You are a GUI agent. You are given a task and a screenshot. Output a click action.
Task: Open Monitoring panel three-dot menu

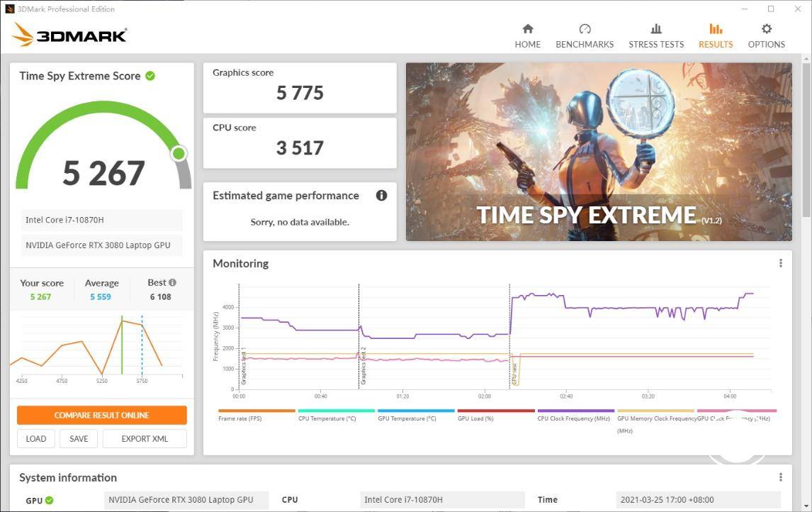point(780,263)
